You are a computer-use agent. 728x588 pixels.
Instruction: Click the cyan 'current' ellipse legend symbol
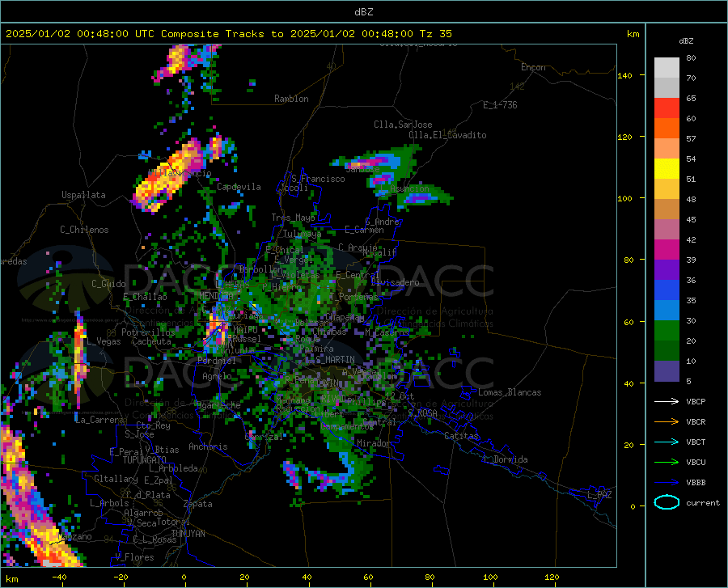(x=667, y=502)
